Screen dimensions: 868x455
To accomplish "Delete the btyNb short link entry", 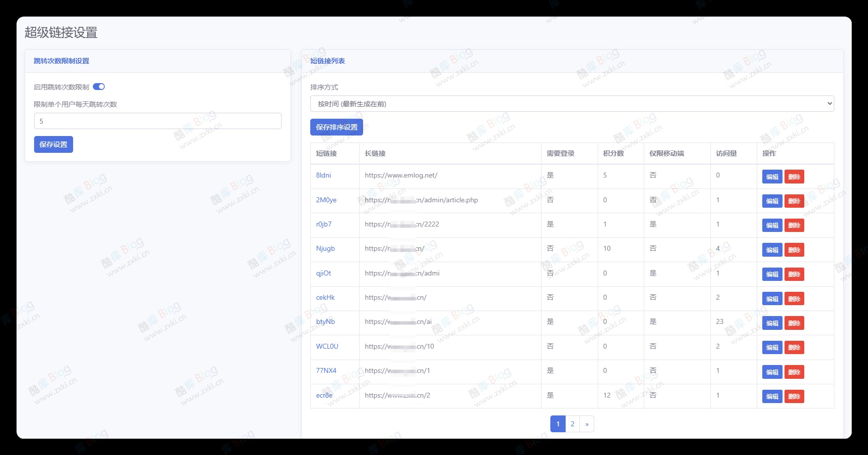I will tap(794, 323).
